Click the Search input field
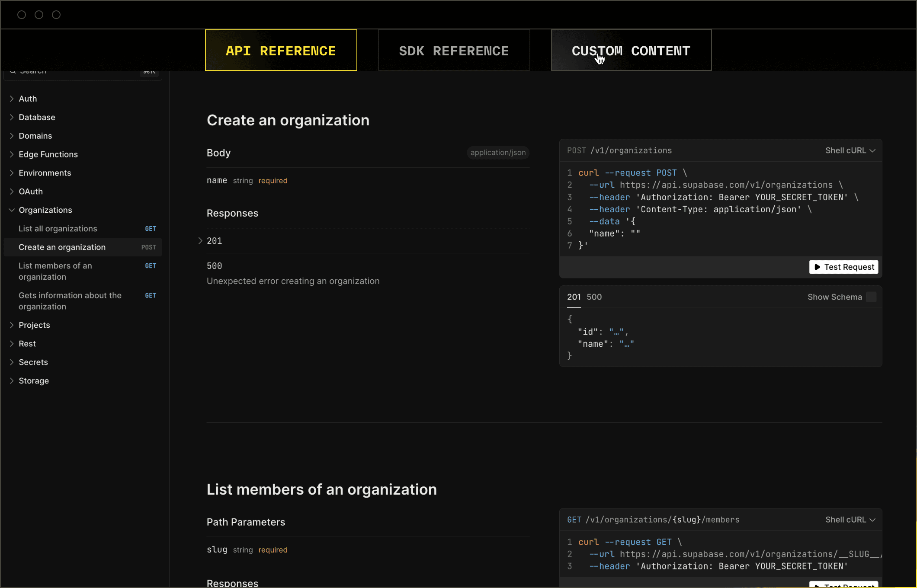This screenshot has width=917, height=588. click(83, 73)
